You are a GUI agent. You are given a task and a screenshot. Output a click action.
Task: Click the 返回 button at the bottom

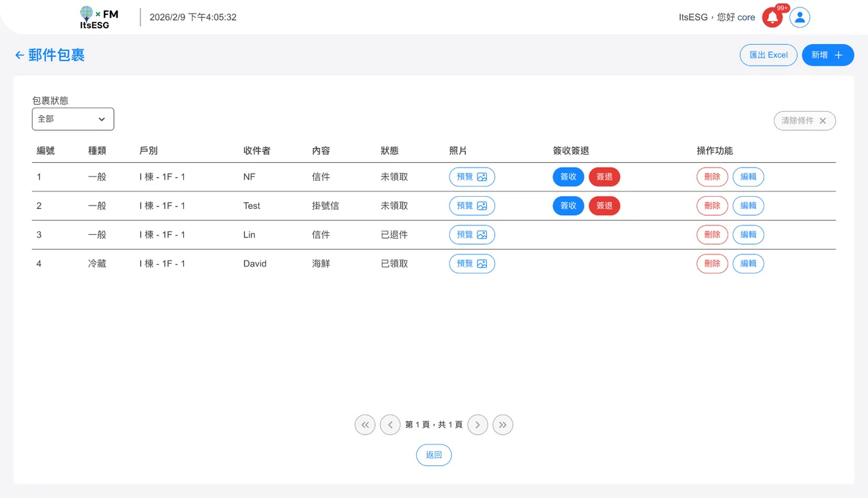pyautogui.click(x=434, y=455)
